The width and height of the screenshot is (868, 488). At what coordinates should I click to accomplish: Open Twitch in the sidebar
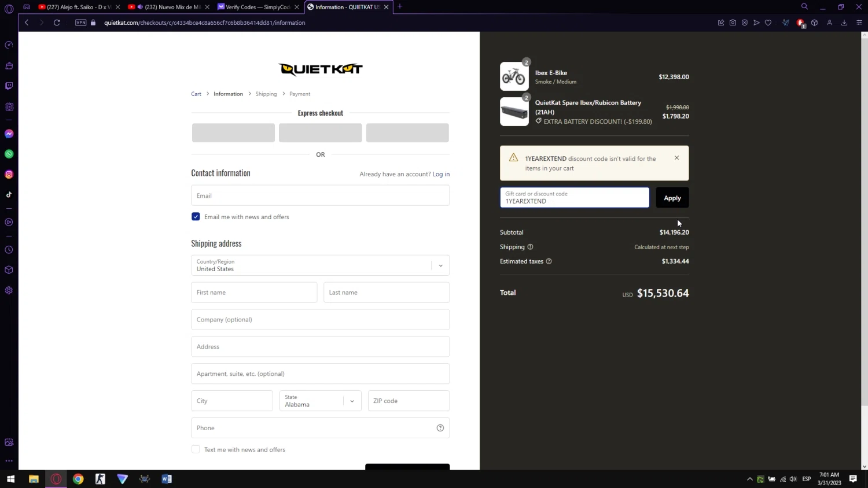tap(9, 86)
